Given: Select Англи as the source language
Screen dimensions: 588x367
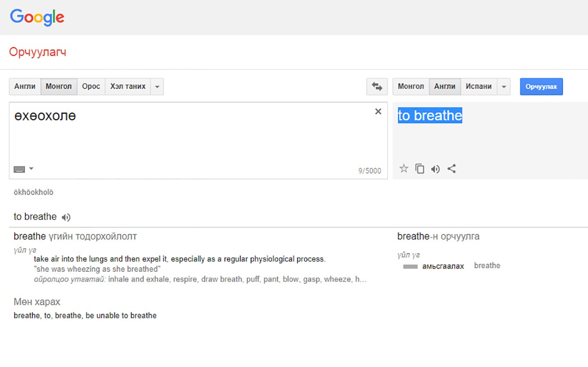Looking at the screenshot, I should (25, 86).
